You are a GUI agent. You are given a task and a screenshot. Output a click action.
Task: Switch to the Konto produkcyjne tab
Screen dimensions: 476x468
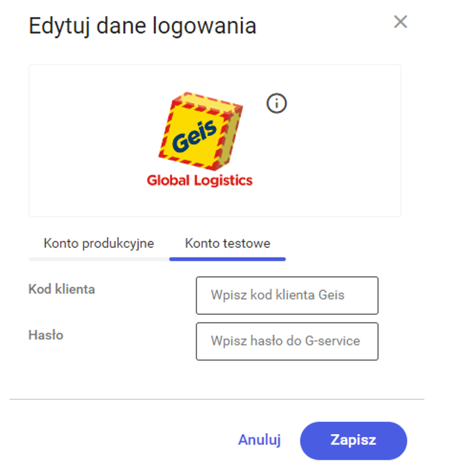[x=99, y=244]
